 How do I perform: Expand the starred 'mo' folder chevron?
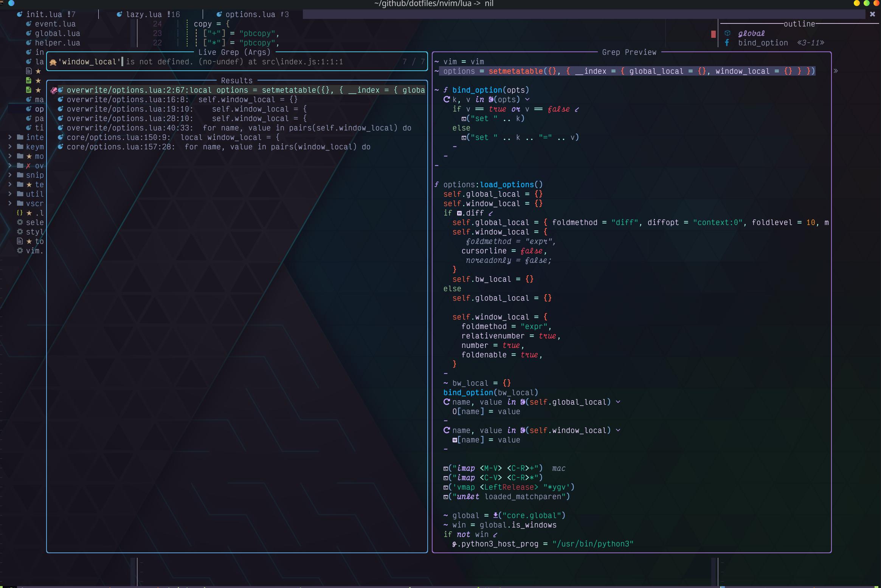point(10,156)
